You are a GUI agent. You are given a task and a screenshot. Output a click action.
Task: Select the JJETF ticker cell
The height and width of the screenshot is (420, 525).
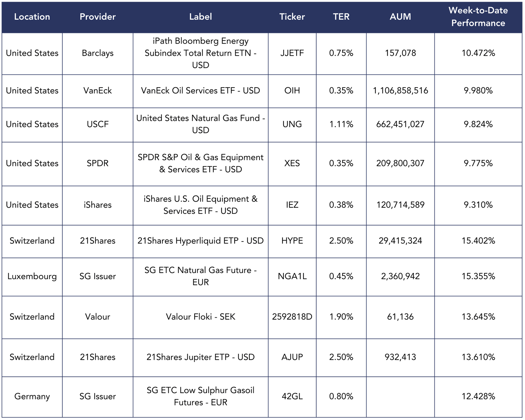(292, 53)
